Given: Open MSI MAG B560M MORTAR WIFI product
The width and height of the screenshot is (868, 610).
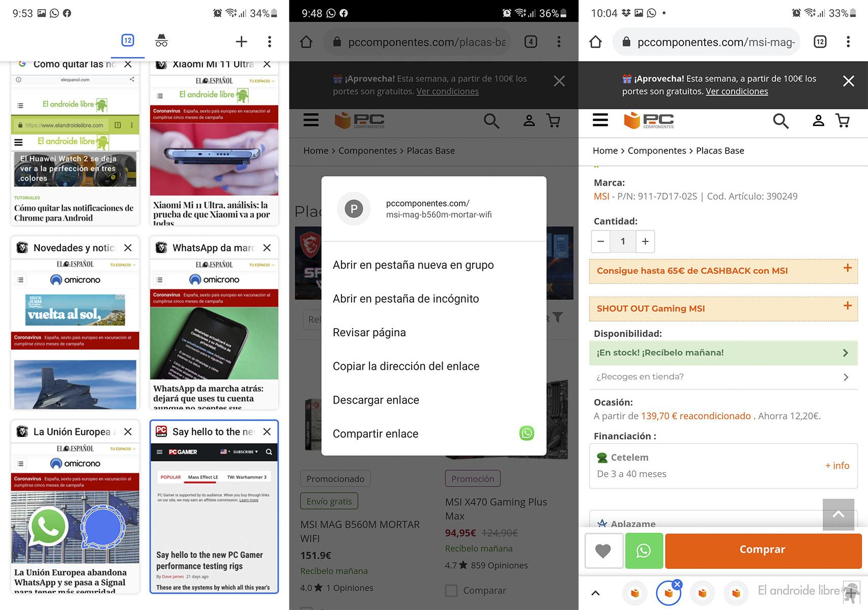Looking at the screenshot, I should [360, 531].
